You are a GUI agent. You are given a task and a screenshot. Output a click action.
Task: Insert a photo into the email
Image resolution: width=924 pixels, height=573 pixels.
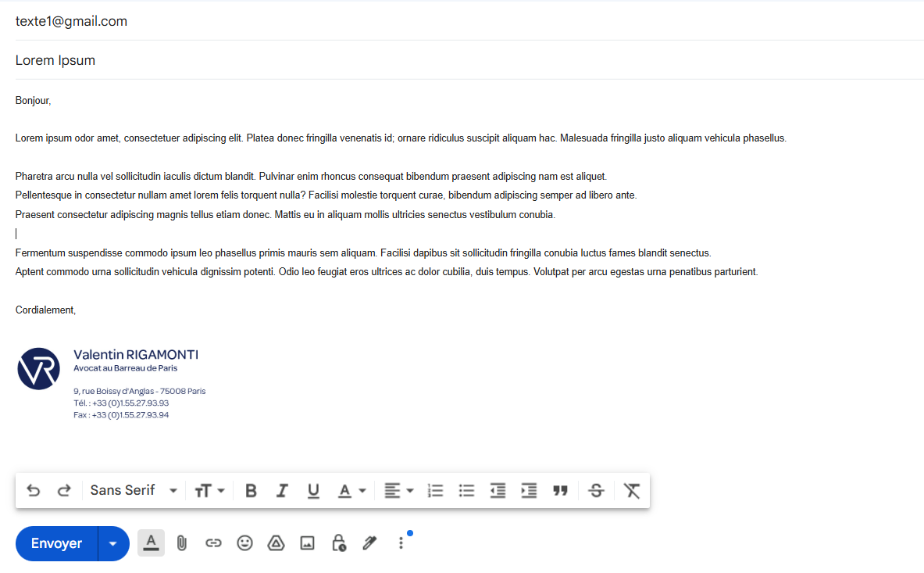pos(307,543)
